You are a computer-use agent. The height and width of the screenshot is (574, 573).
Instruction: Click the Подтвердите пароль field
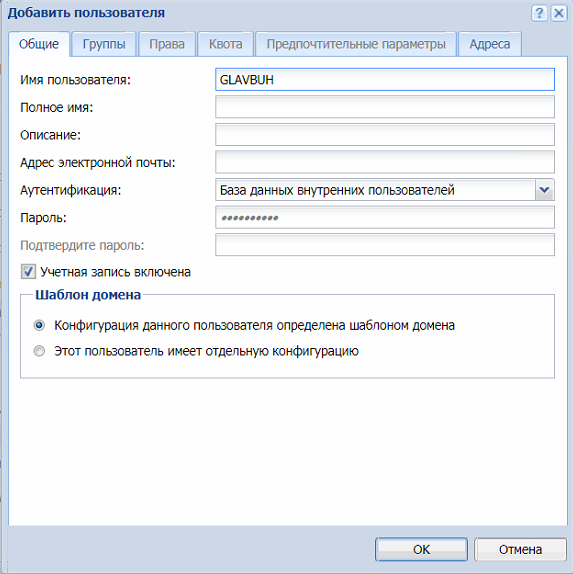(385, 245)
